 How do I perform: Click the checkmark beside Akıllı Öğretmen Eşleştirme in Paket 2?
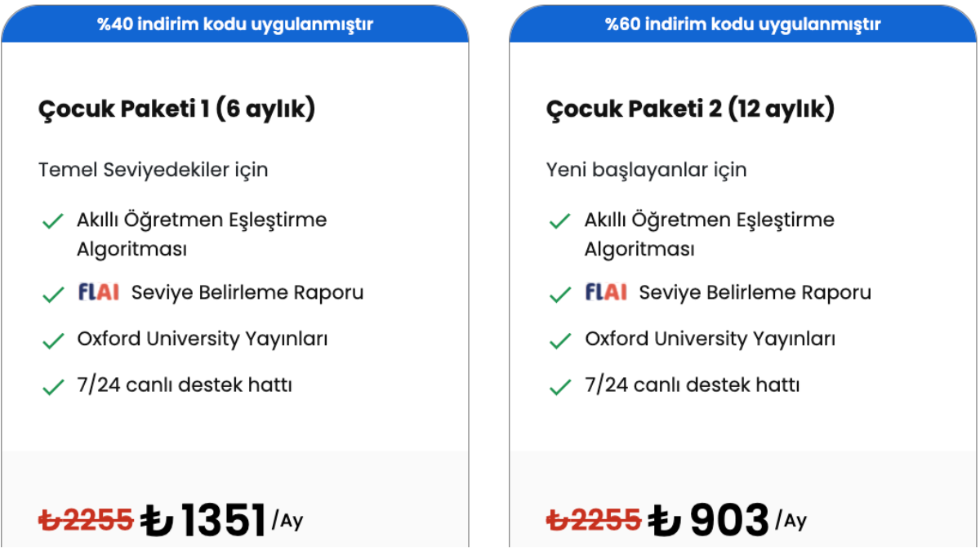pyautogui.click(x=560, y=221)
